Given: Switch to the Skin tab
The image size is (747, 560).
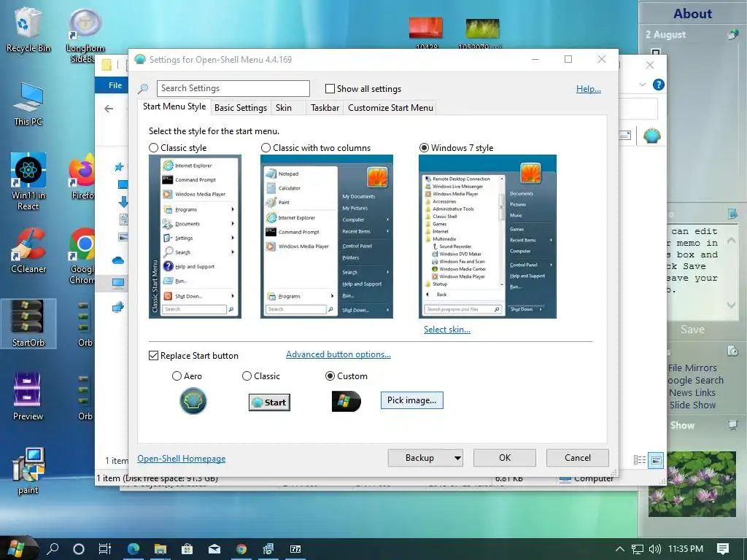Looking at the screenshot, I should coord(284,108).
